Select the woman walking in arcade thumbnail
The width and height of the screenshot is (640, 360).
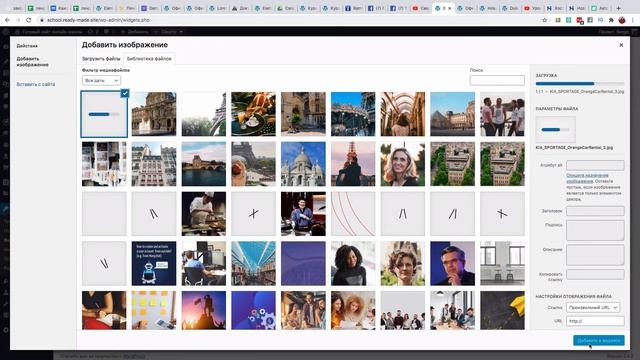(x=403, y=114)
